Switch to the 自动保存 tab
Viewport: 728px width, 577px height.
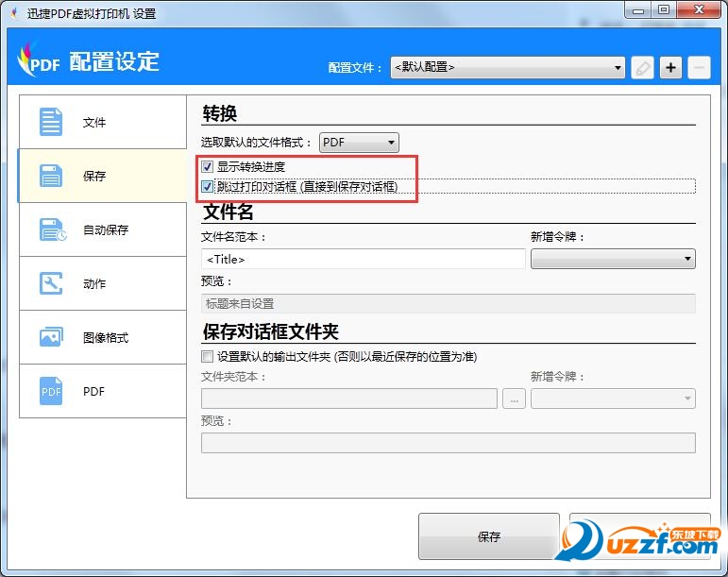[x=104, y=229]
